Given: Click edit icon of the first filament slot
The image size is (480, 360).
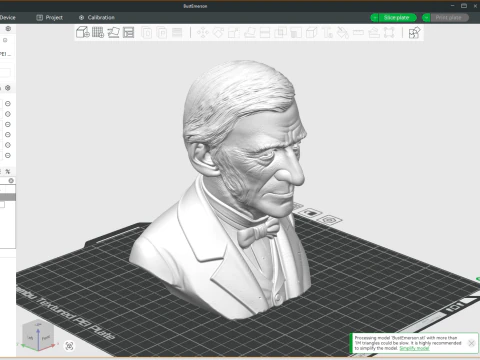Looking at the screenshot, I should 8,104.
